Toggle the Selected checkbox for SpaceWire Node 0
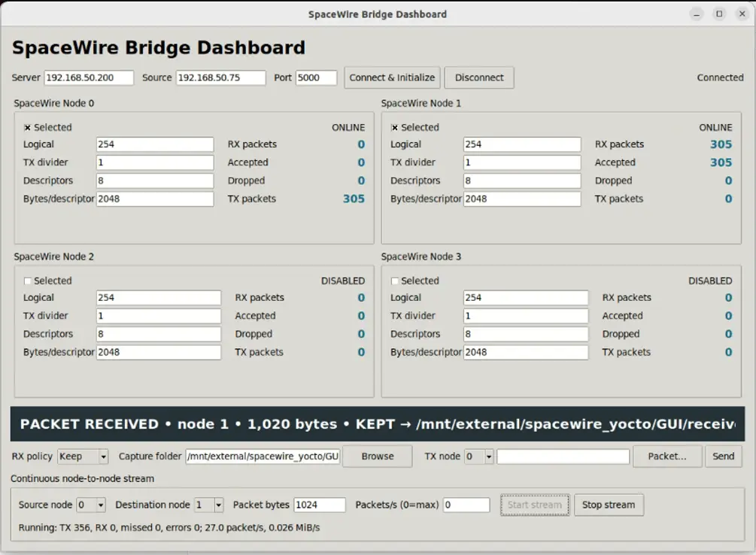Viewport: 756px width, 555px height. [x=28, y=128]
